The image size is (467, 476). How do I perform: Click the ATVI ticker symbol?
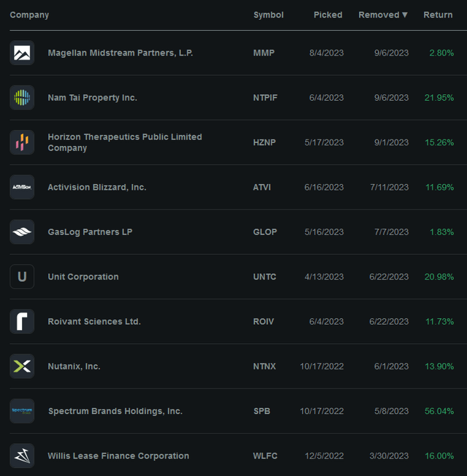[x=262, y=188]
